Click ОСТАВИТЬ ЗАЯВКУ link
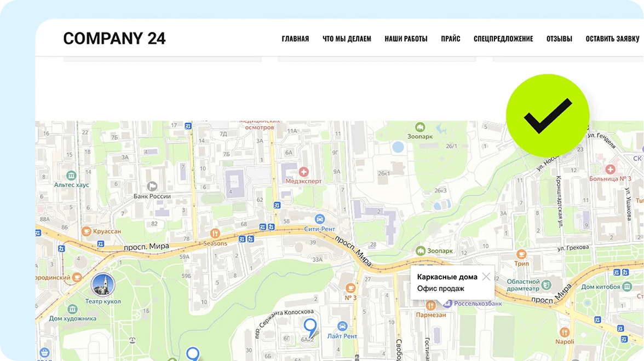 [612, 39]
